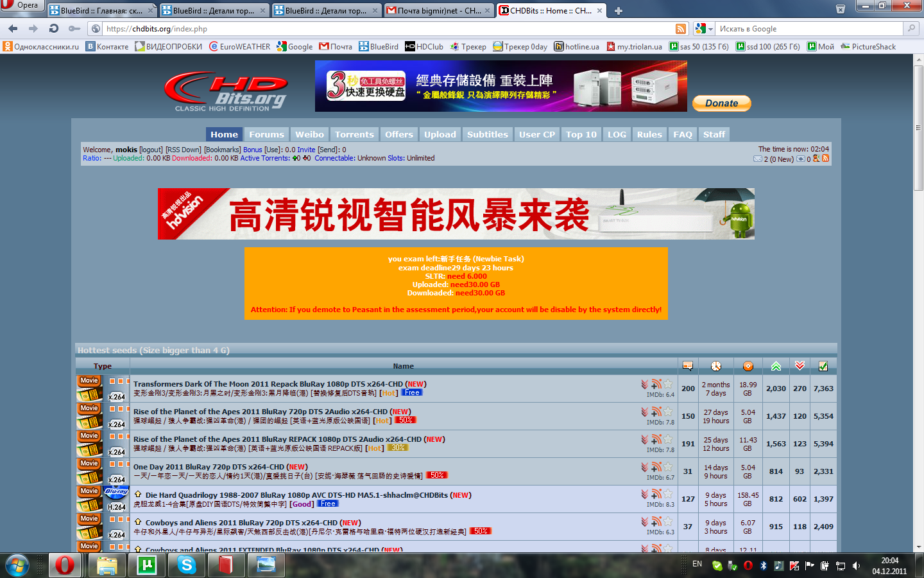Open the Torrents navigation tab
924x578 pixels.
click(x=354, y=134)
